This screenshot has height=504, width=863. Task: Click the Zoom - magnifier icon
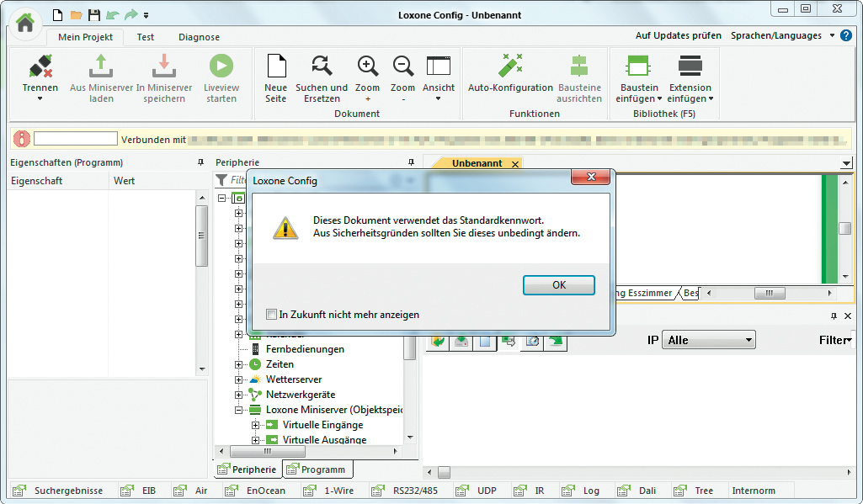coord(403,67)
